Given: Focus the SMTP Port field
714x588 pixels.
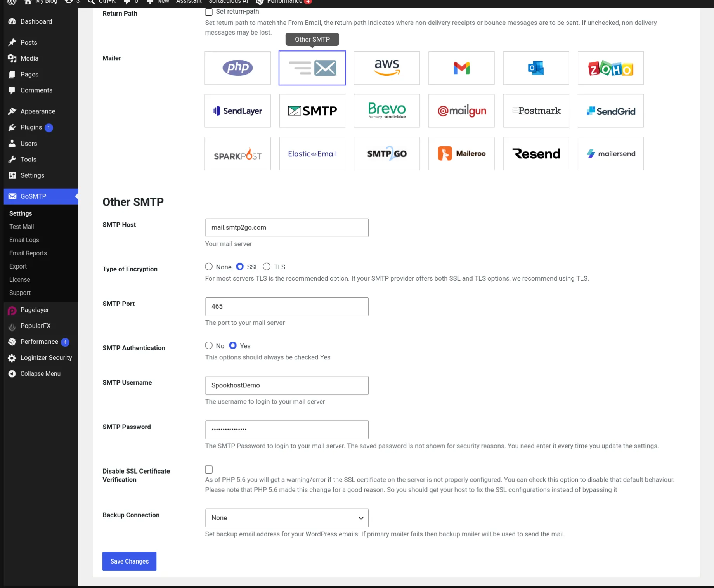Looking at the screenshot, I should click(287, 307).
